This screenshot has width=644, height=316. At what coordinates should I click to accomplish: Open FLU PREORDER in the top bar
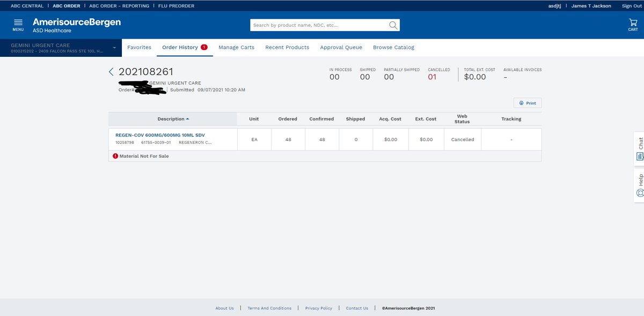click(177, 6)
